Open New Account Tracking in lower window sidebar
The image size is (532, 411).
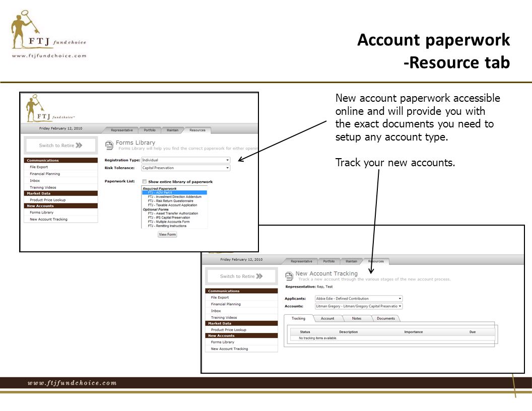coord(229,349)
